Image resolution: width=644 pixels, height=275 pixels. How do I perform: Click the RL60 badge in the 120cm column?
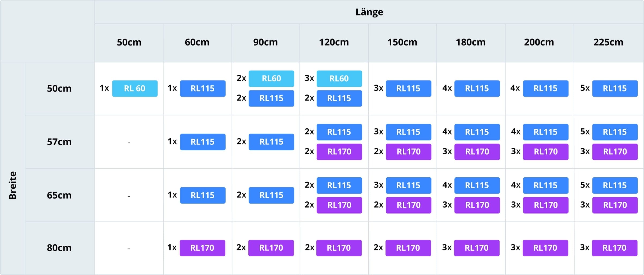[339, 79]
